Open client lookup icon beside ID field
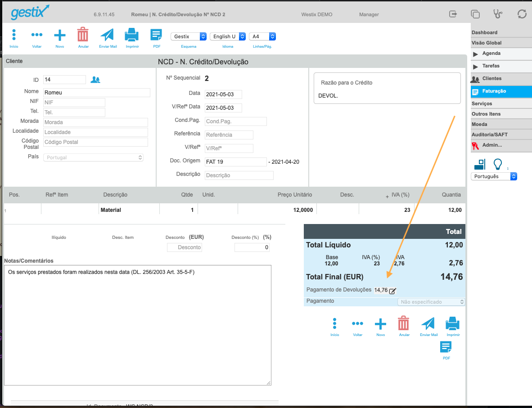 tap(95, 80)
